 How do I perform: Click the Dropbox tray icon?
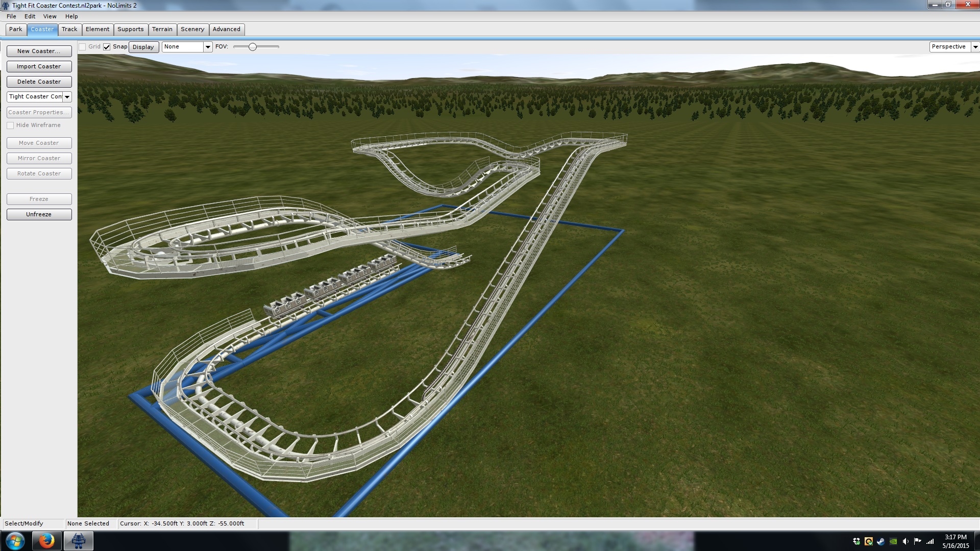[x=856, y=541]
